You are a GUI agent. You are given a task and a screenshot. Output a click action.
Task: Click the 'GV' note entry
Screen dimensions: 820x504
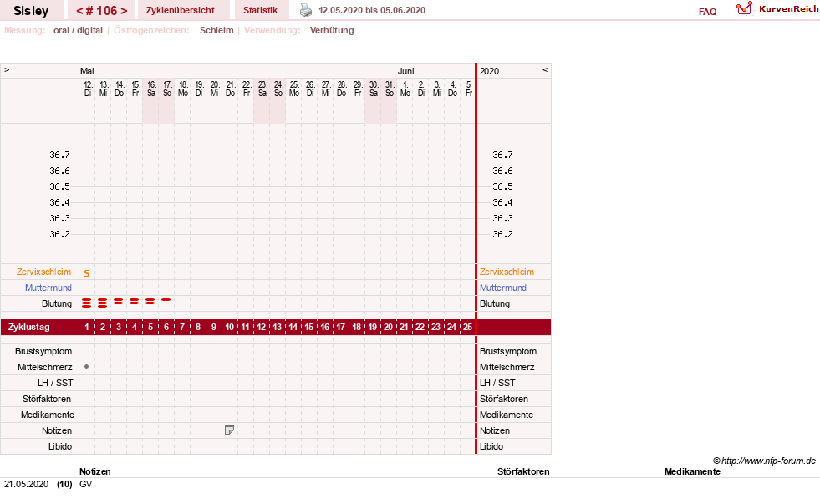(x=86, y=484)
